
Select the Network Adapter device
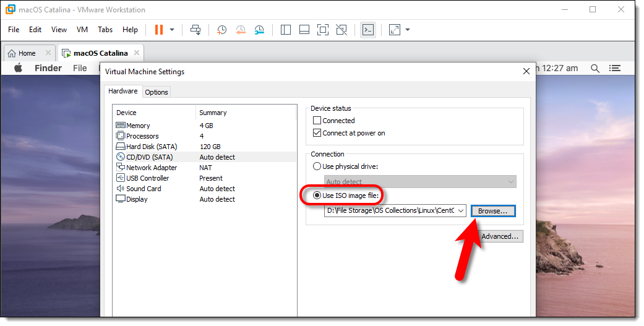[205, 168]
